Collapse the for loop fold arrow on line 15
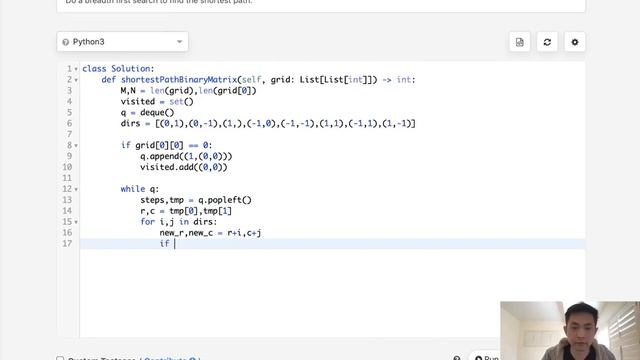Viewport: 640px width, 360px height. (x=76, y=222)
